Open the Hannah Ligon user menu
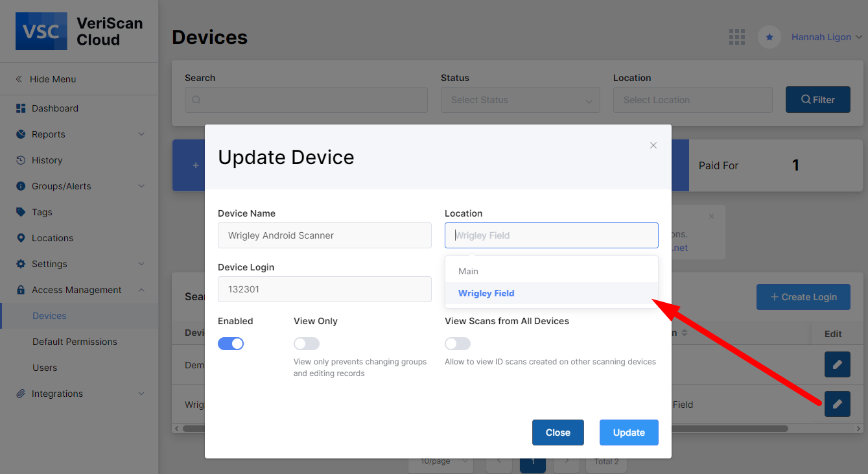This screenshot has width=868, height=474. click(x=827, y=37)
